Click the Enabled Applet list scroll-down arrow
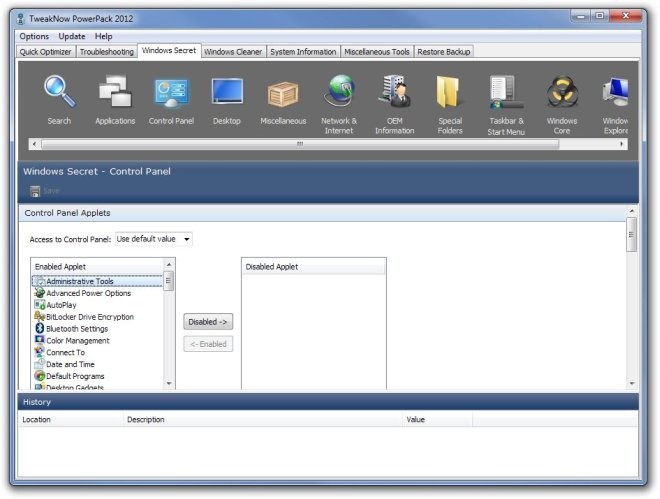This screenshot has width=660, height=499. (x=169, y=383)
